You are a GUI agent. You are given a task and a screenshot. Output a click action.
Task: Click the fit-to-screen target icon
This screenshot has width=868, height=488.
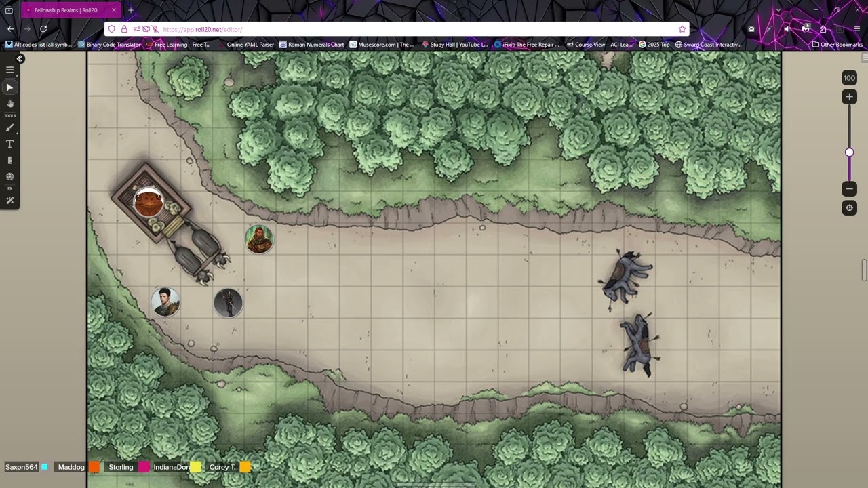pos(849,208)
